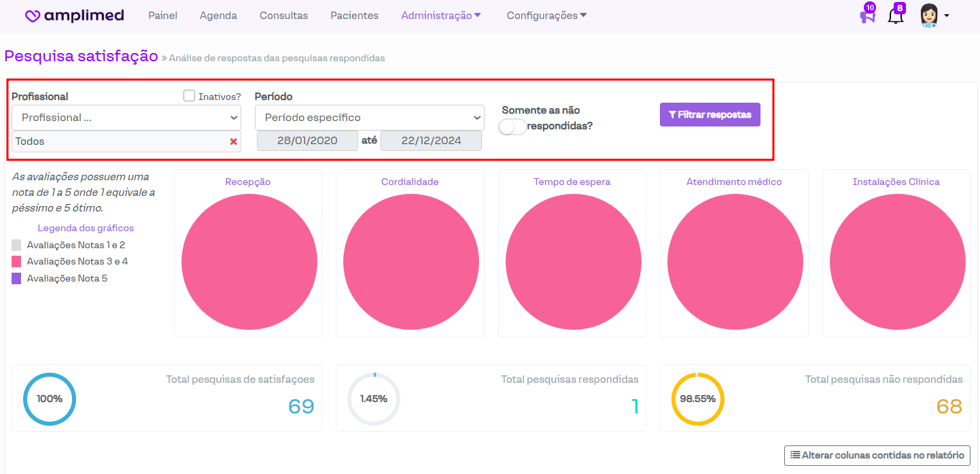Open the Configurações menu
980x474 pixels.
tap(546, 16)
